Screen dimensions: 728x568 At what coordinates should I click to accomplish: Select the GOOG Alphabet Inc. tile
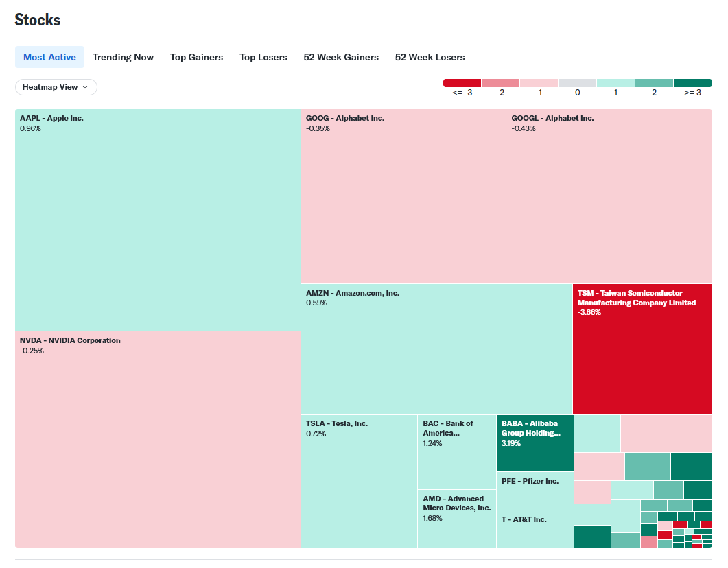tap(403, 196)
